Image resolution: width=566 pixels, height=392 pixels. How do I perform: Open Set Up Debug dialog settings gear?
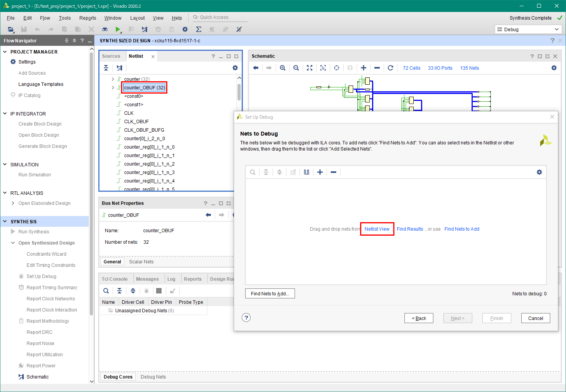click(x=539, y=172)
